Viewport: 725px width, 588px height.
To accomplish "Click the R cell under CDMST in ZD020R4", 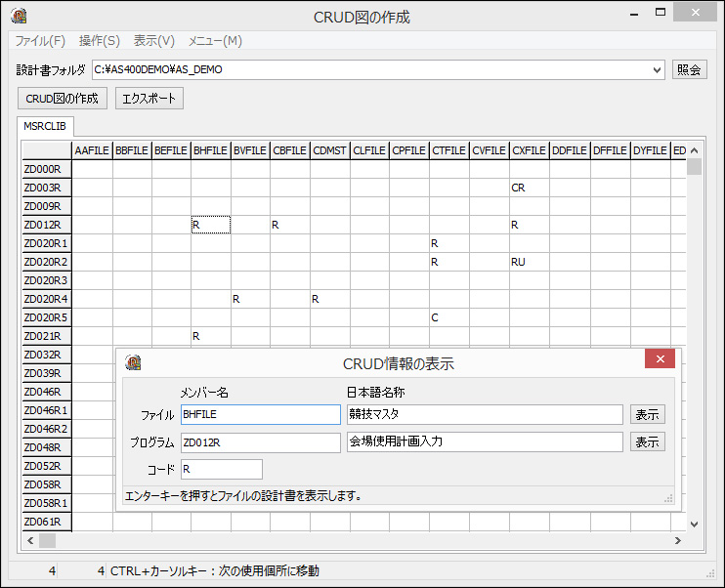I will tap(329, 299).
